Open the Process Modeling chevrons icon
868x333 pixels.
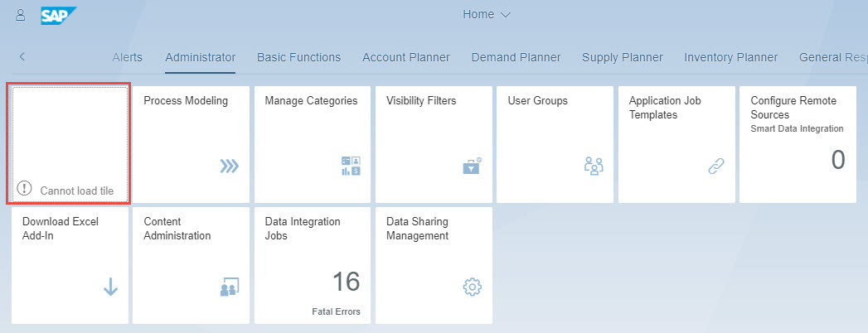[x=229, y=166]
